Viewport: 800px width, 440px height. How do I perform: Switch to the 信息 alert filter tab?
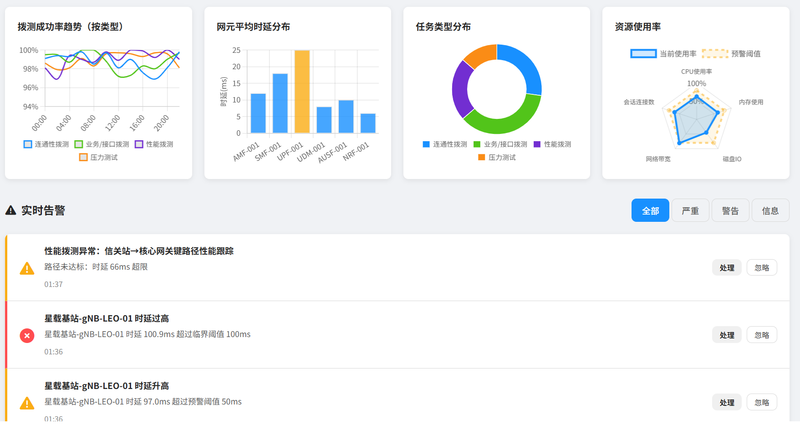pyautogui.click(x=770, y=210)
